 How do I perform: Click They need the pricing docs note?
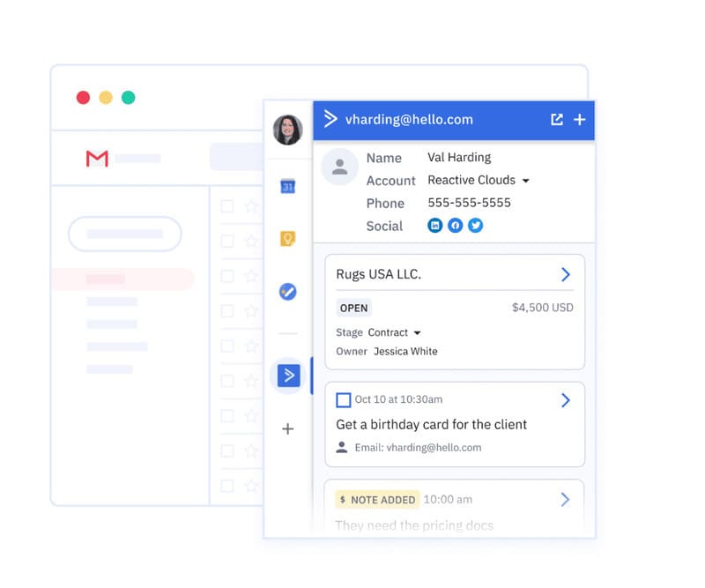(x=414, y=525)
